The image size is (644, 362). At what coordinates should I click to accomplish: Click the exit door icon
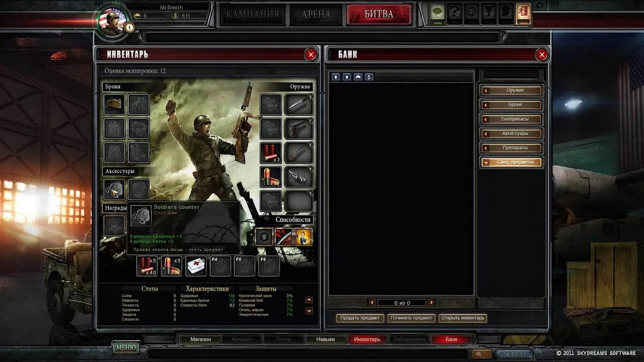(523, 12)
